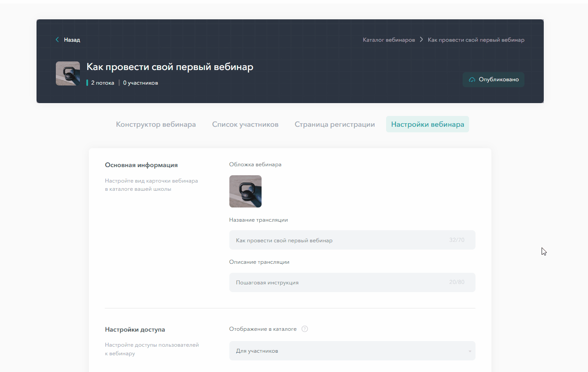Click the header title Как провести свой первый вебинар
588x372 pixels.
(x=170, y=67)
